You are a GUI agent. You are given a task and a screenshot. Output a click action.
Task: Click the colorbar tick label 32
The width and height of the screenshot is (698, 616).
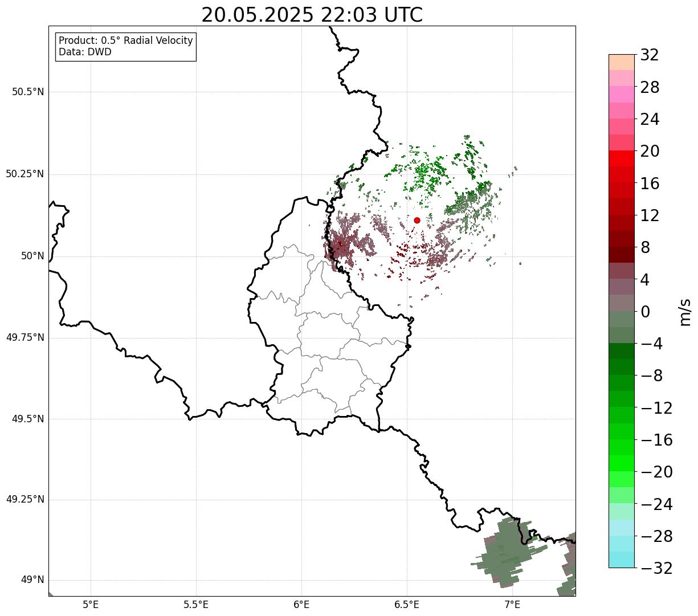click(x=650, y=55)
